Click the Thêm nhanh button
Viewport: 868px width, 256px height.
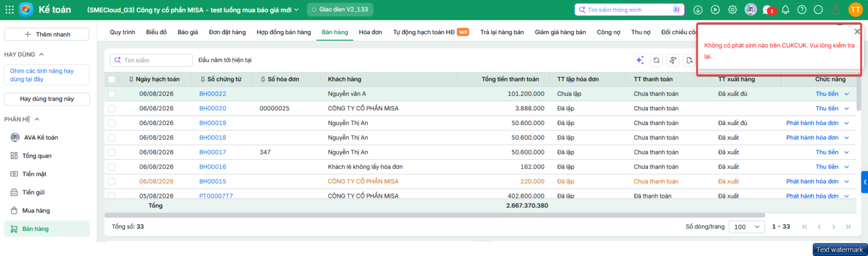click(47, 34)
